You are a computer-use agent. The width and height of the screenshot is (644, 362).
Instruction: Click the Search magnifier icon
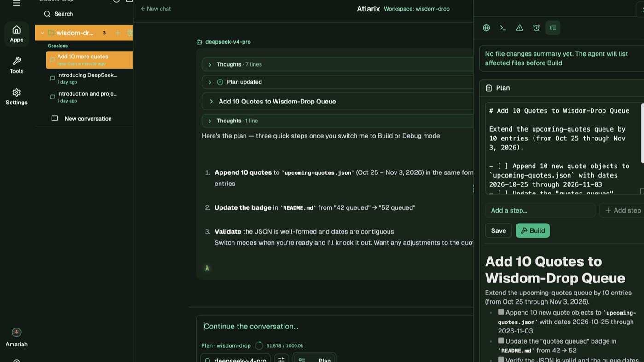coord(47,14)
